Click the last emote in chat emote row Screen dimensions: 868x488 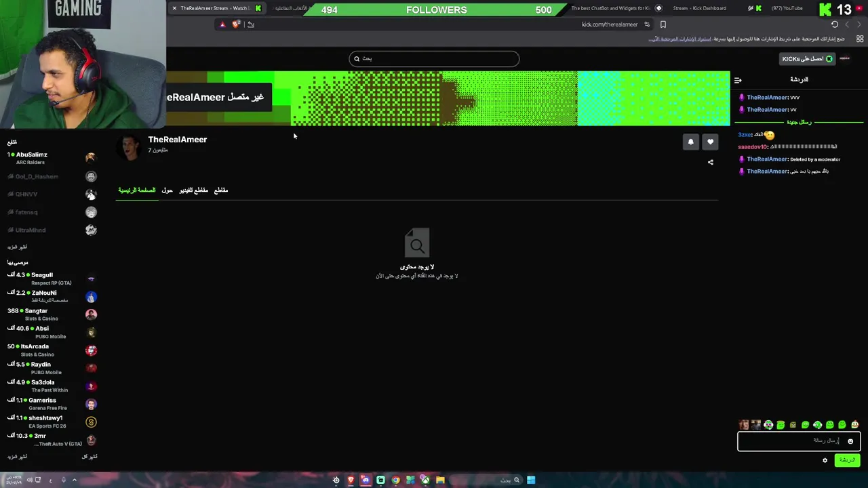coord(854,425)
